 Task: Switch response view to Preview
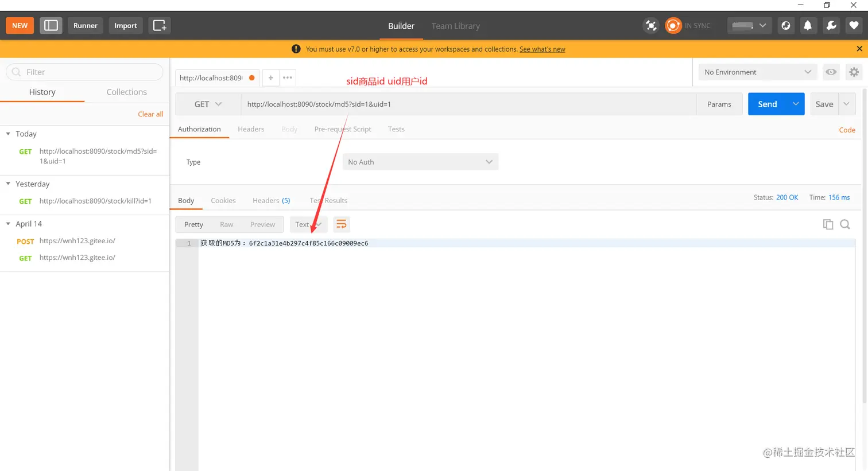pyautogui.click(x=262, y=224)
